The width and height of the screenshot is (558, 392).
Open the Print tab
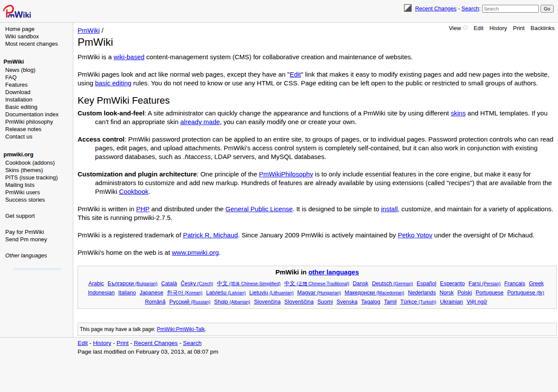(519, 28)
